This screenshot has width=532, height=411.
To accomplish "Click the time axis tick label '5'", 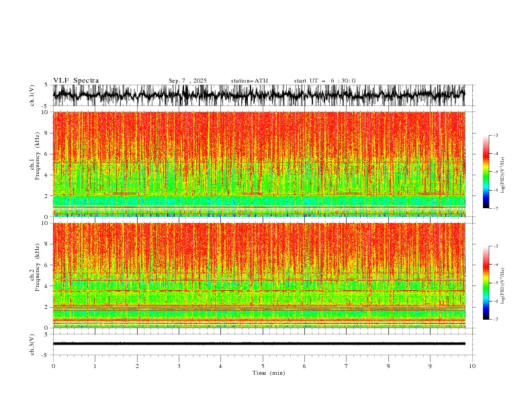I will [x=263, y=366].
